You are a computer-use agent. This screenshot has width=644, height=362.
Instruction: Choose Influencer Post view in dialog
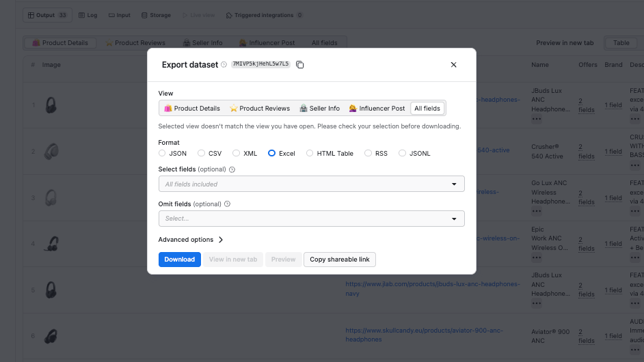377,109
